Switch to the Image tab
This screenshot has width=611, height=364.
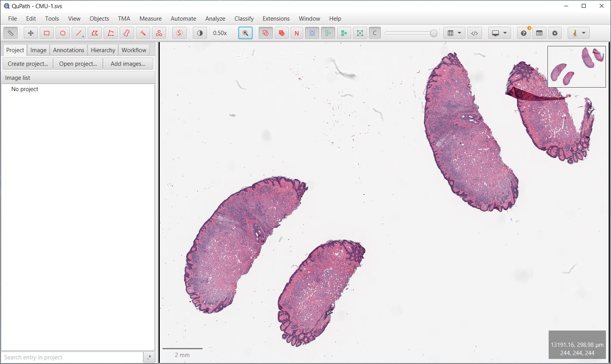[38, 50]
